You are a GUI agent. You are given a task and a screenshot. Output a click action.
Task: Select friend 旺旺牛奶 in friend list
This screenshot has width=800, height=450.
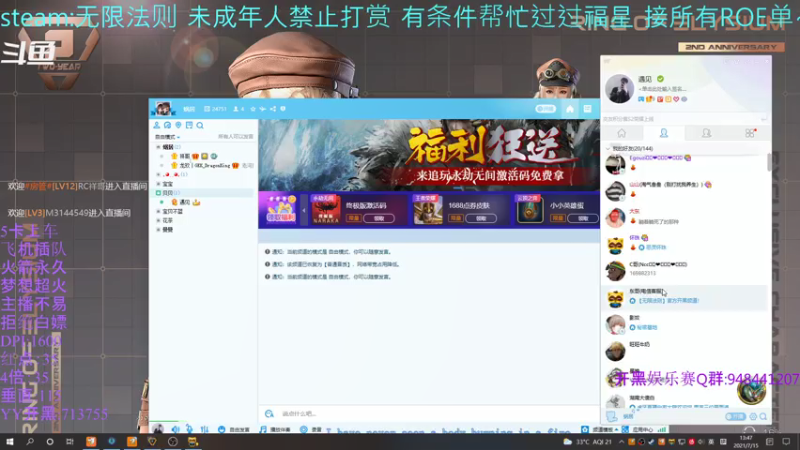[x=684, y=350]
